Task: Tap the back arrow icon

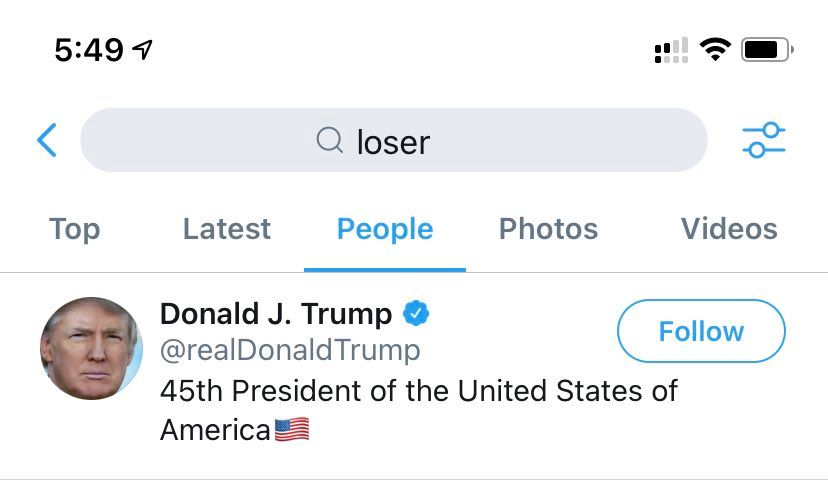Action: pos(47,141)
